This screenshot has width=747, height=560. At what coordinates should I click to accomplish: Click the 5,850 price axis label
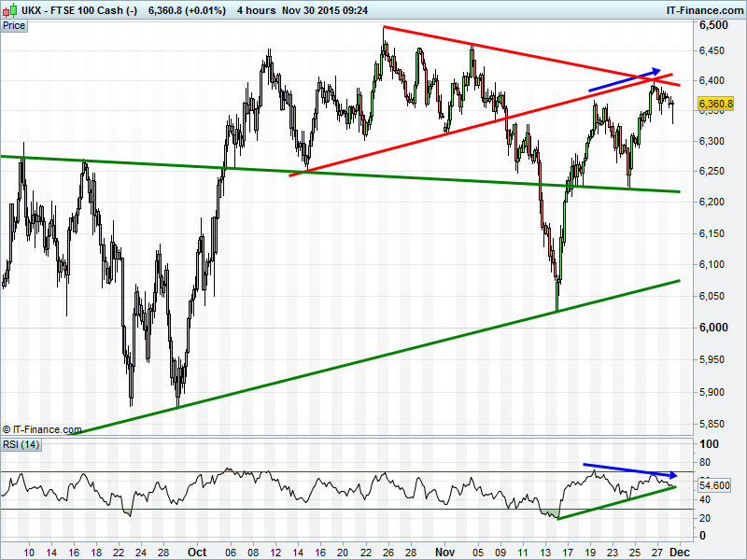[x=712, y=424]
